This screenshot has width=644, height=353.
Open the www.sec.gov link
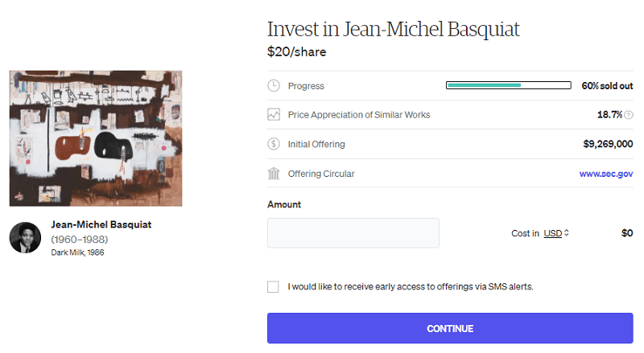coord(606,174)
